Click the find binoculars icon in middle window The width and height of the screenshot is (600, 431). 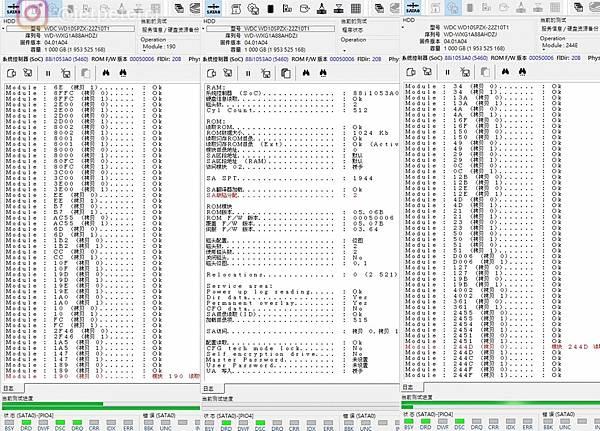click(x=306, y=73)
